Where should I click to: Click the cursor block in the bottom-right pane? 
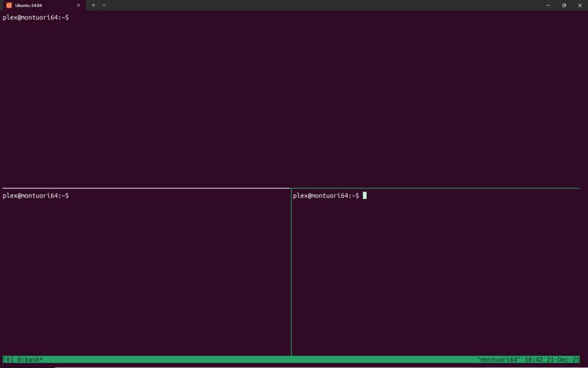pyautogui.click(x=365, y=196)
